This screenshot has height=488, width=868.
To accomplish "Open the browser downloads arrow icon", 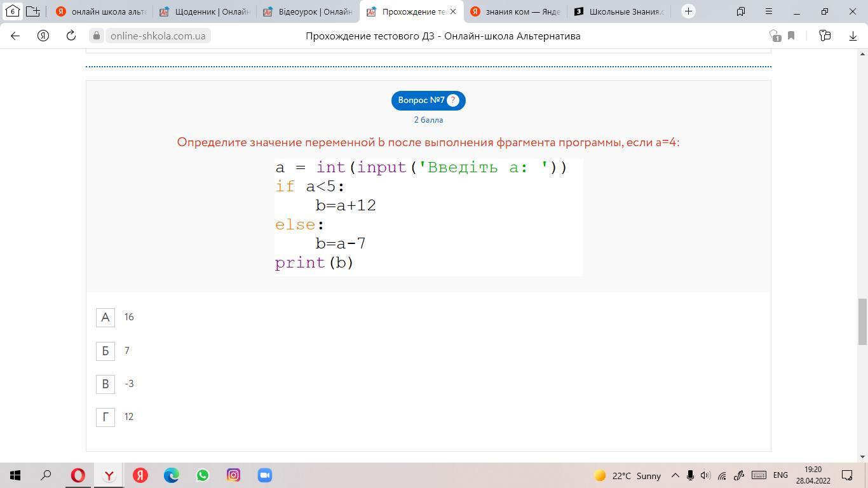I will pyautogui.click(x=853, y=36).
